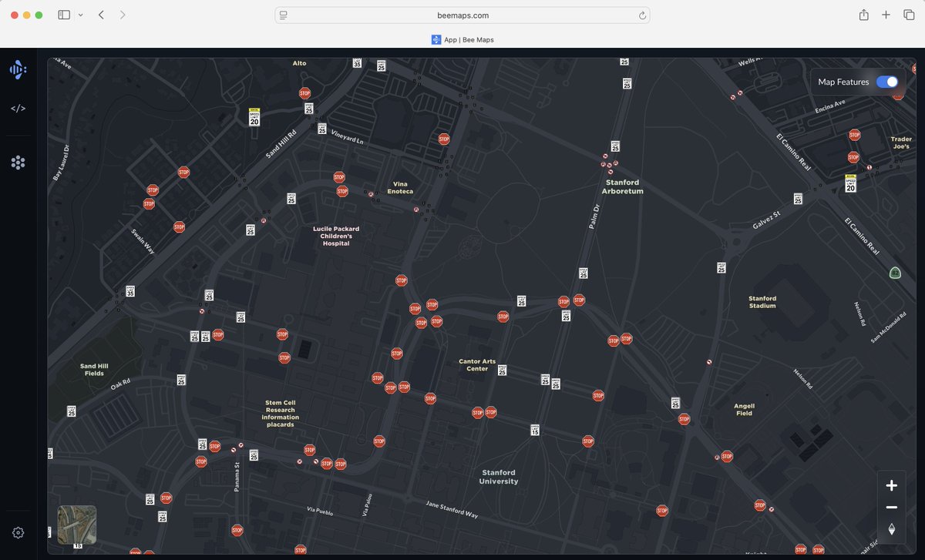The height and width of the screenshot is (560, 925).
Task: Select the stop sign left of Angell Field
Action: [684, 419]
